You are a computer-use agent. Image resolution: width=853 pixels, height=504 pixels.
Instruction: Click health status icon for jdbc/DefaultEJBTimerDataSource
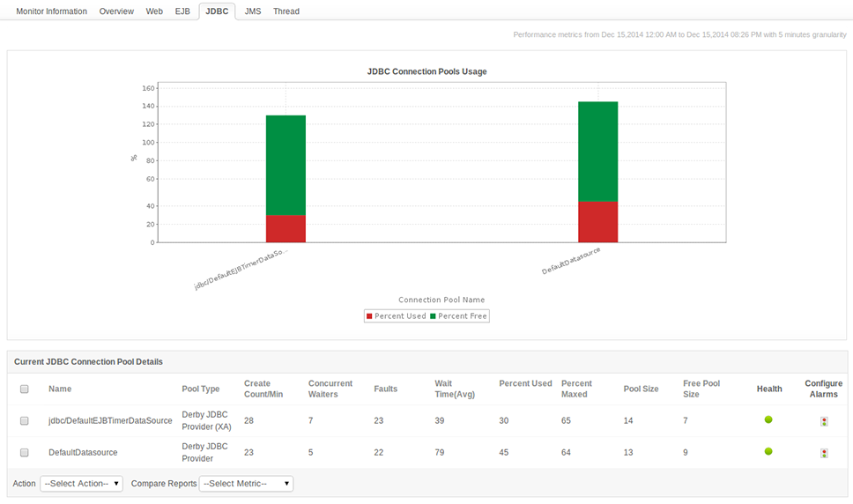pyautogui.click(x=768, y=419)
